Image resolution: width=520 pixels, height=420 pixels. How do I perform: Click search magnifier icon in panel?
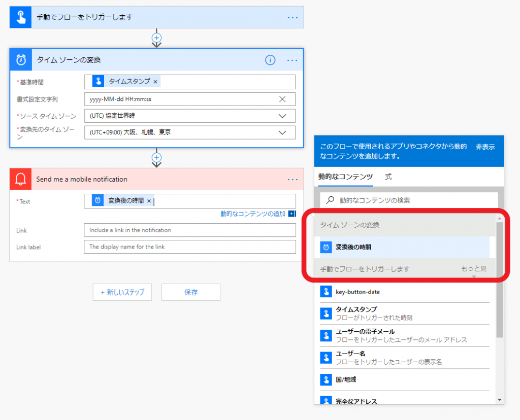point(330,200)
